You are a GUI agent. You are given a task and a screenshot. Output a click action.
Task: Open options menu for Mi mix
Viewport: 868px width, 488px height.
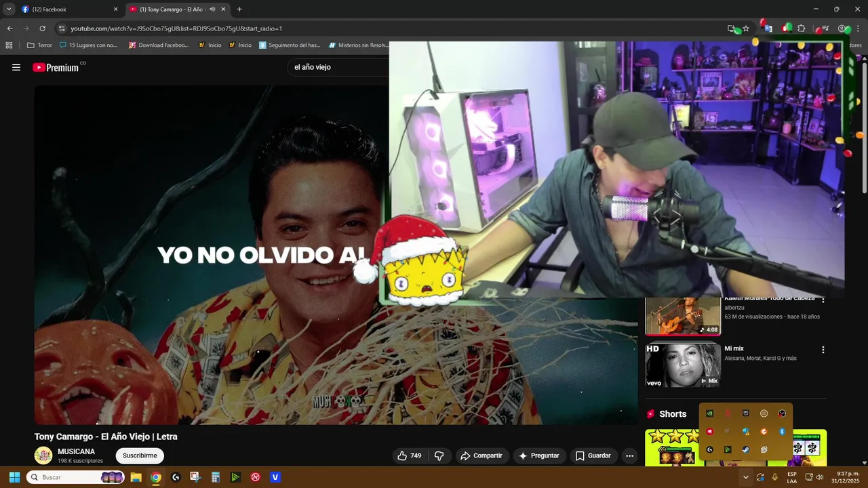(x=823, y=350)
